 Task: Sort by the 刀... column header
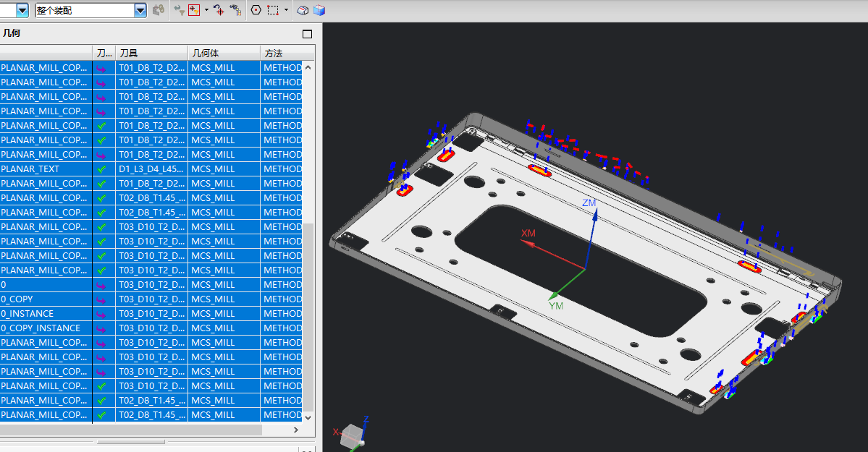coord(104,53)
